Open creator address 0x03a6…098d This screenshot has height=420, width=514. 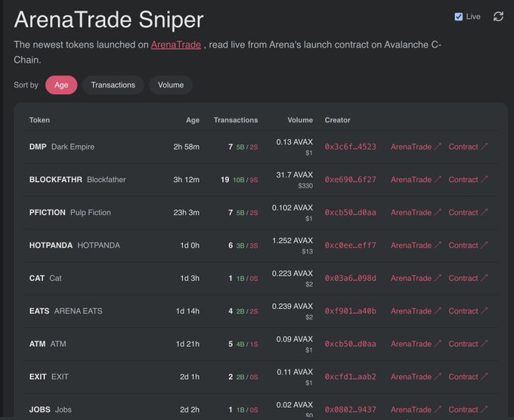(351, 278)
